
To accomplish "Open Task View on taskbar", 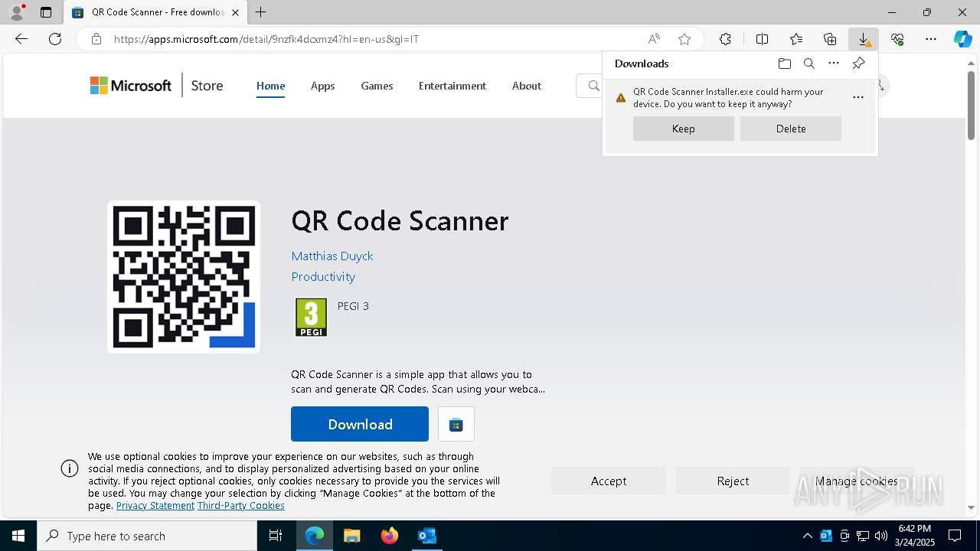I will coord(276,536).
